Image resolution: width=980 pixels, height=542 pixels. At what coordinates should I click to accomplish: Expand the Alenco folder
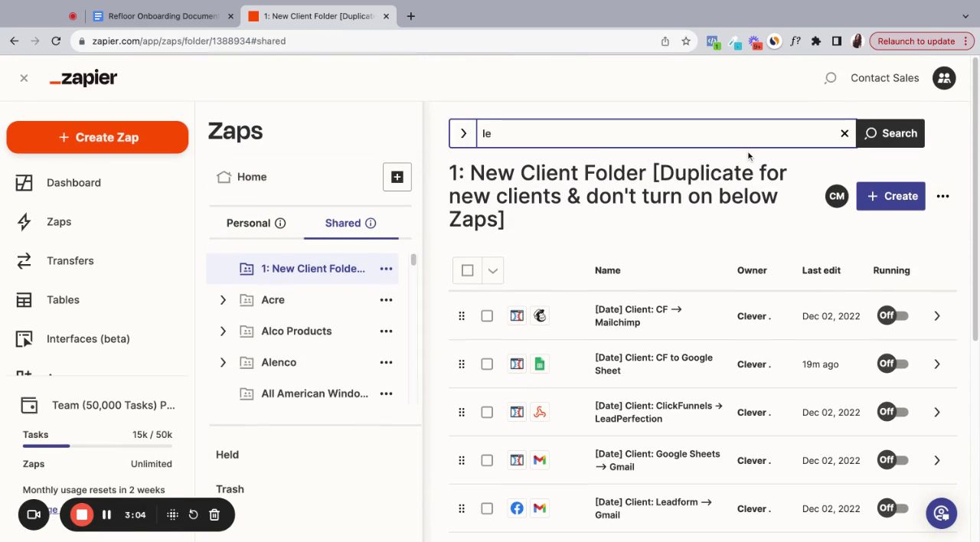(223, 363)
